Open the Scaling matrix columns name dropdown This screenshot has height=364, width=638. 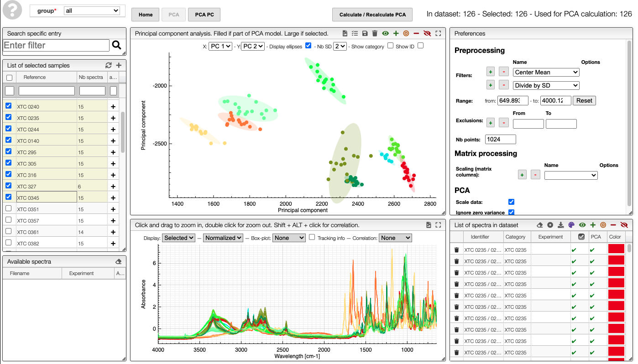[x=571, y=175]
